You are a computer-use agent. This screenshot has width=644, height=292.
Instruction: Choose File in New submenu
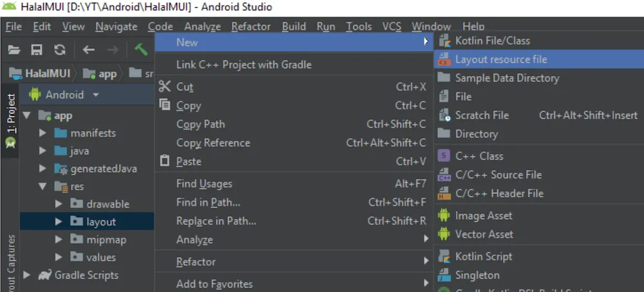coord(463,97)
